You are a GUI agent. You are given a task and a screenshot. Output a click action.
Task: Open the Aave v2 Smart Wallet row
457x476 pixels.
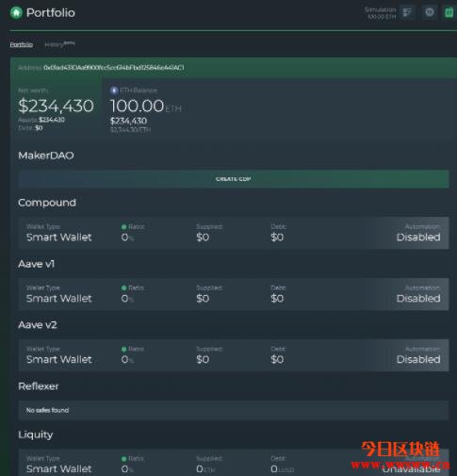pos(234,355)
